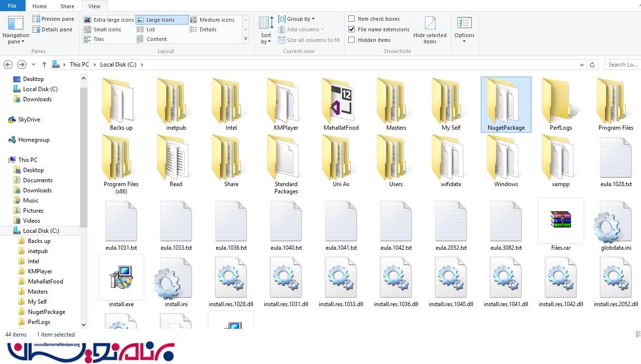Select the MahallatFood folder icon
Screen dimensions: 641x364
coord(341,104)
